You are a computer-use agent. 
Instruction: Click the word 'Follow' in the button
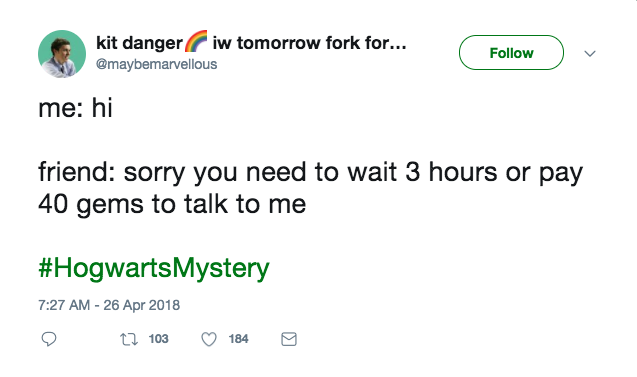[511, 53]
